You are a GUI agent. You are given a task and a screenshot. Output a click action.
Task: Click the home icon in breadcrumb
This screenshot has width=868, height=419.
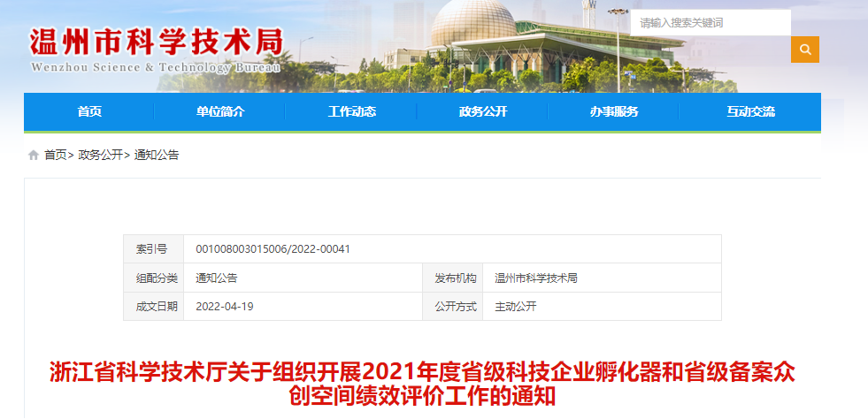34,156
